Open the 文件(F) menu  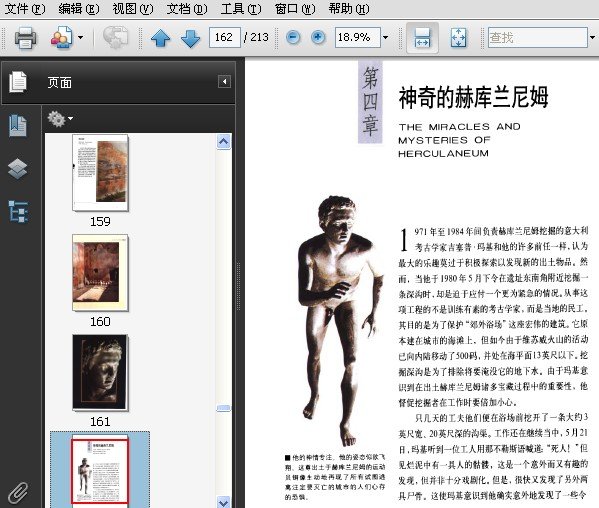[25, 8]
